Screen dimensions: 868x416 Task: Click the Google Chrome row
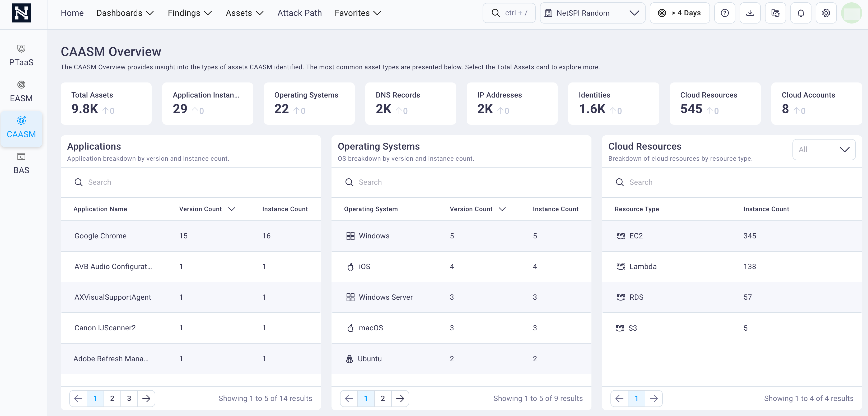pyautogui.click(x=191, y=236)
